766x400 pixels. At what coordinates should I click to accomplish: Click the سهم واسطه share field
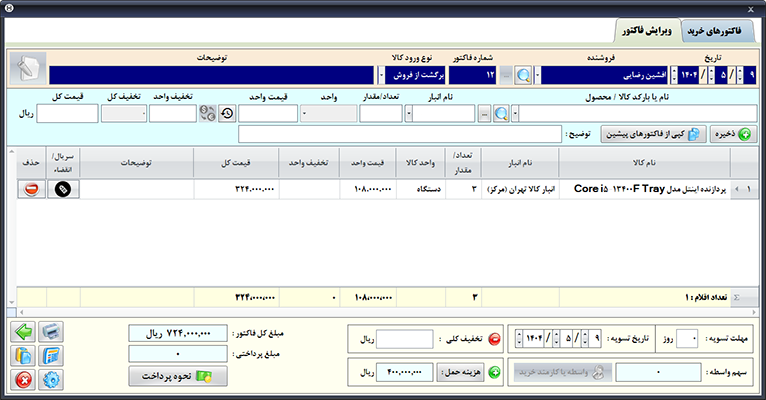click(658, 372)
